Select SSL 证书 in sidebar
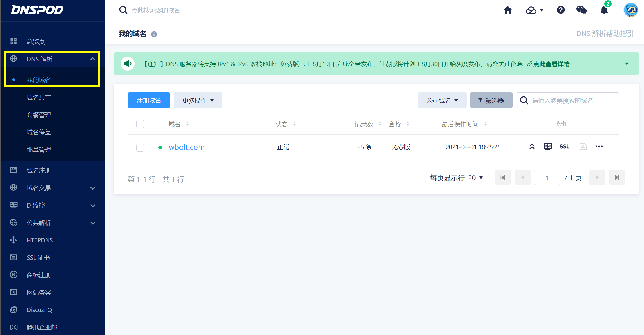Screen dimensions: 644x335 pos(38,258)
